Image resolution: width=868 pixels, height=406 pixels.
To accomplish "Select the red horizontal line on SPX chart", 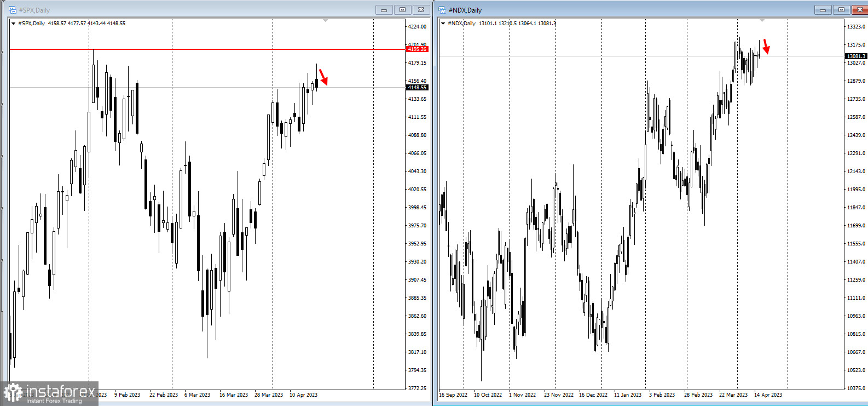I will click(x=207, y=49).
